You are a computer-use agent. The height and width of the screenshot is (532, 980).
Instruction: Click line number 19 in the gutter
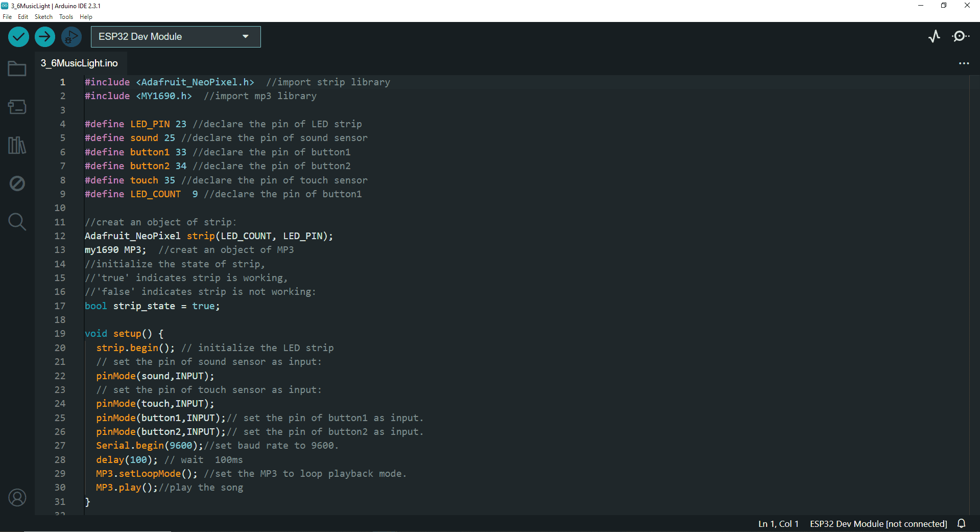coord(60,334)
